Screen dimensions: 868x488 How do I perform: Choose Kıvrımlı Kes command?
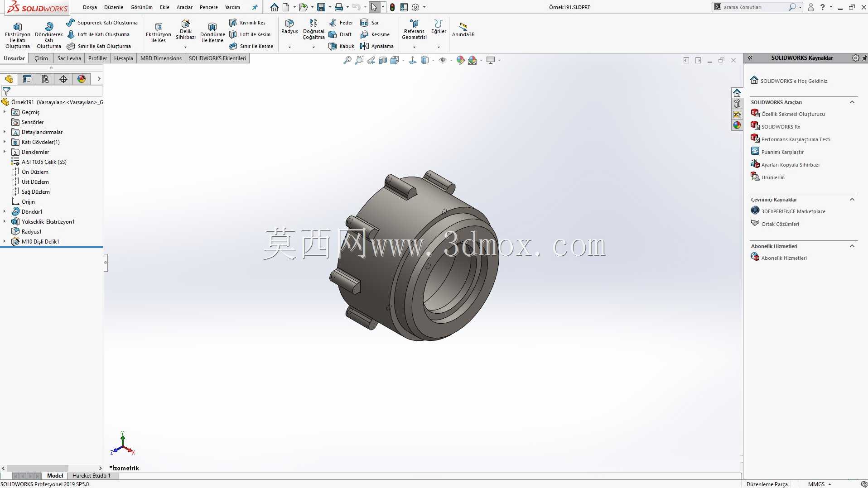tap(247, 23)
